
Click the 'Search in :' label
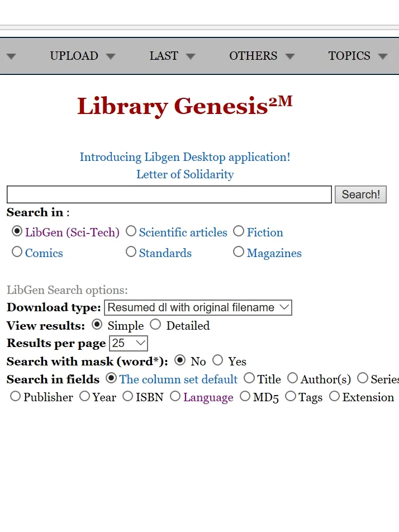pyautogui.click(x=38, y=212)
